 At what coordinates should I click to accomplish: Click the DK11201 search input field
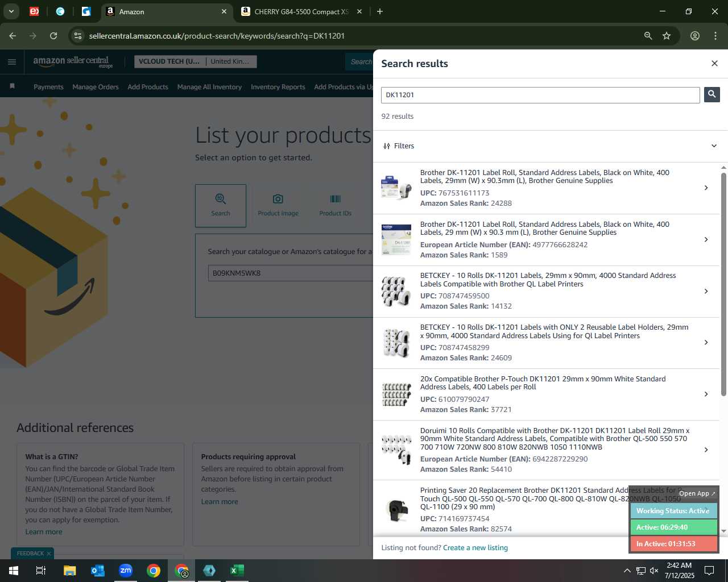[540, 95]
